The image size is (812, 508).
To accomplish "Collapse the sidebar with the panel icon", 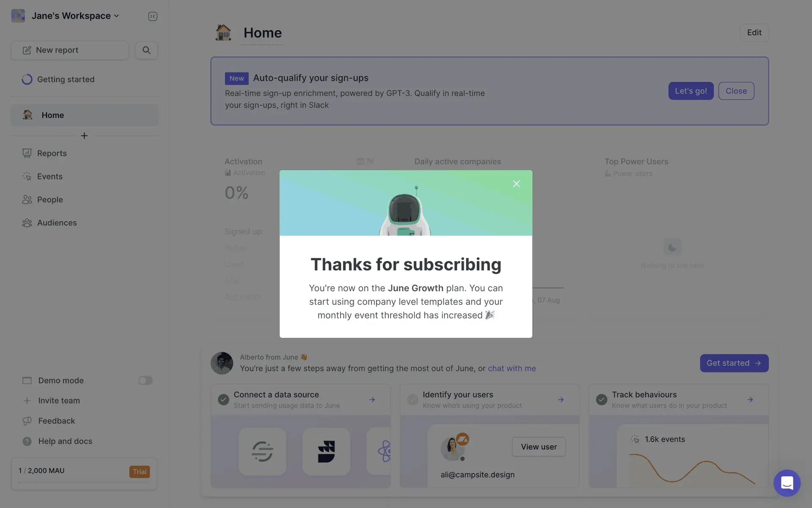I will (153, 16).
